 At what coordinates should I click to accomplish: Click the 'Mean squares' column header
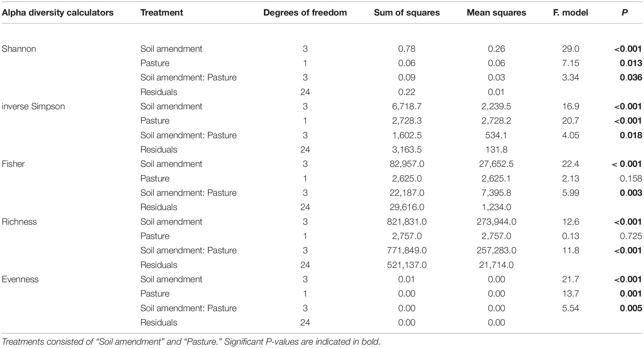[497, 12]
